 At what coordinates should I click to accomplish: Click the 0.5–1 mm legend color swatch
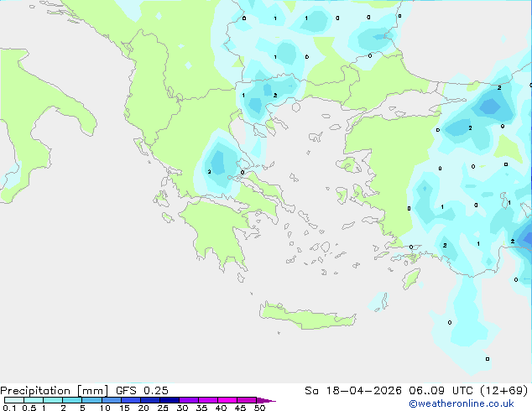(34, 400)
